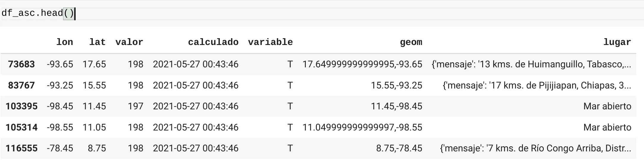
Task: Click the 'variable' column header
Action: 270,42
